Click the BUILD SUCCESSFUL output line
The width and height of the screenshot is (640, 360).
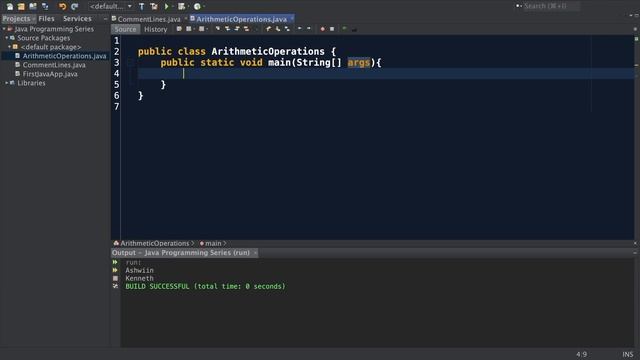pyautogui.click(x=205, y=287)
